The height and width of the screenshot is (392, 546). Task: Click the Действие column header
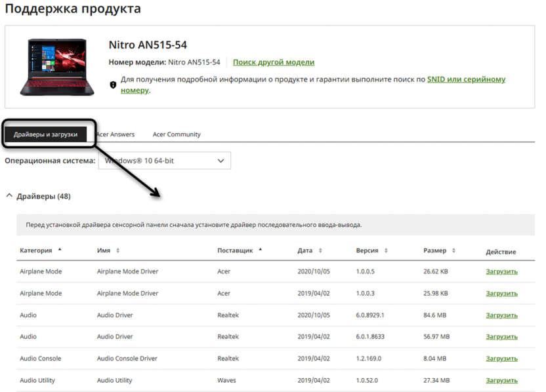pyautogui.click(x=501, y=252)
